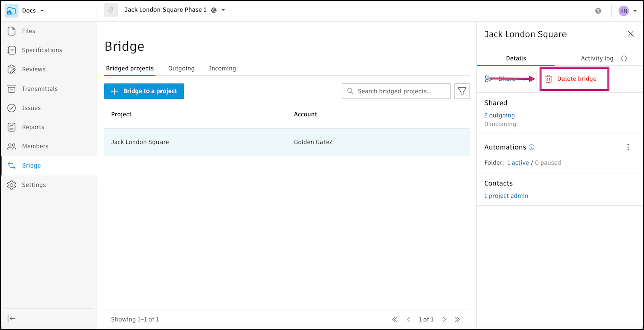The image size is (644, 330).
Task: Open the help question mark icon
Action: click(598, 11)
